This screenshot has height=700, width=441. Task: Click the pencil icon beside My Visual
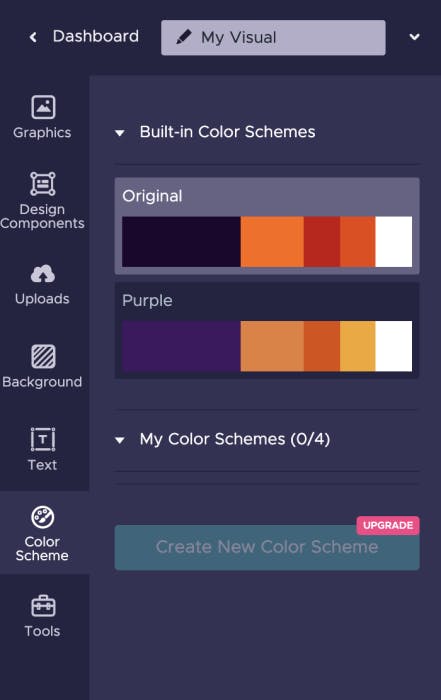(x=183, y=37)
